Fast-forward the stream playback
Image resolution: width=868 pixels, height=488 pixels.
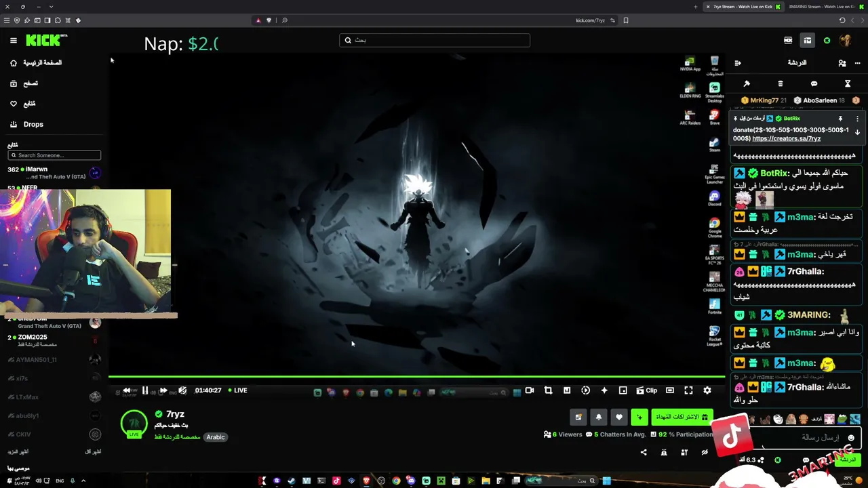[x=163, y=390]
